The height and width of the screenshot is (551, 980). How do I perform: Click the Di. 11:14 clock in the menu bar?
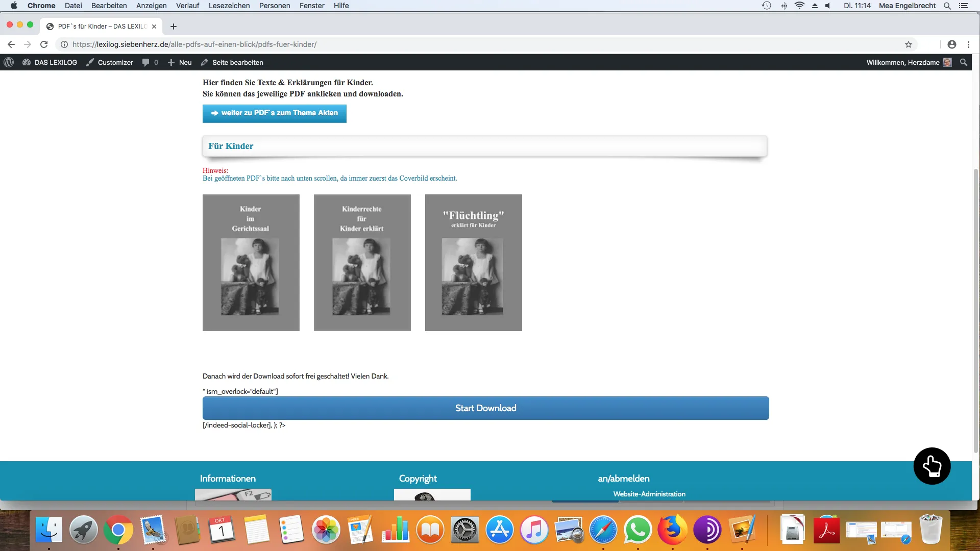[x=857, y=6]
